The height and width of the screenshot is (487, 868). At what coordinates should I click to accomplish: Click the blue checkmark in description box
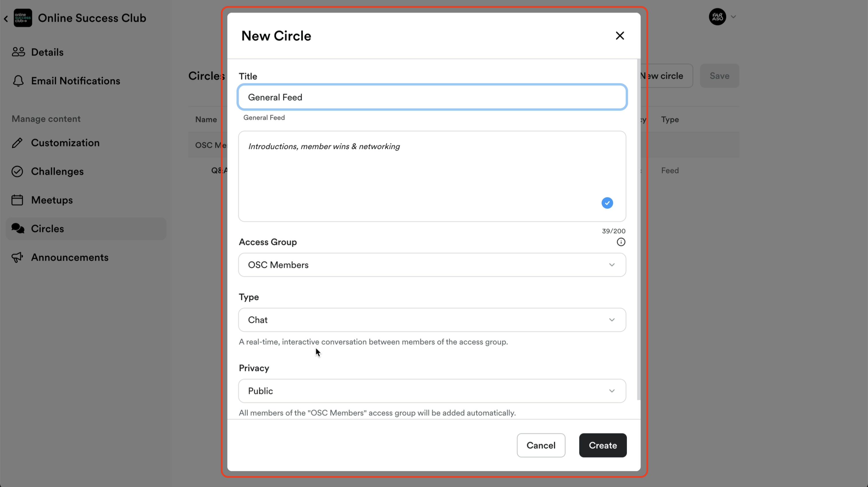coord(607,203)
